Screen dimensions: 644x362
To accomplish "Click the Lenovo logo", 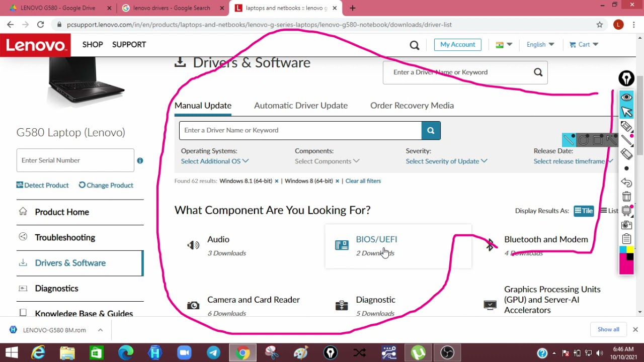I will 34,45.
